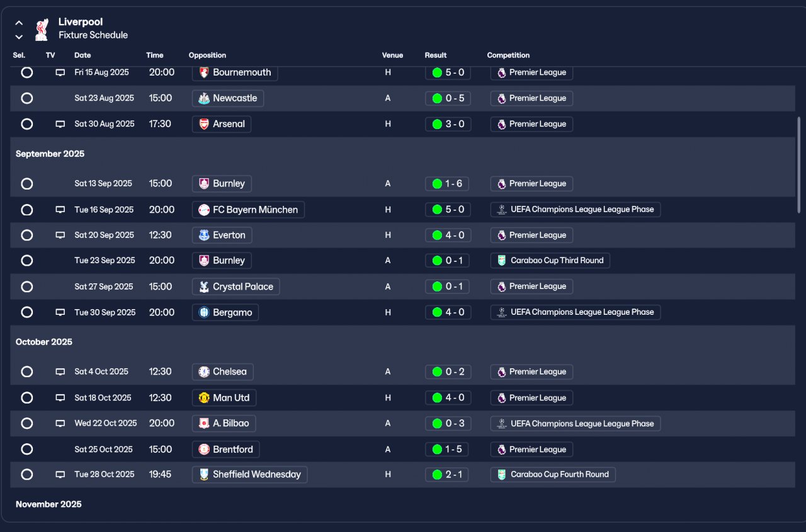Select the Sheffield Wednesday fixture radio button
The height and width of the screenshot is (532, 806).
click(27, 475)
